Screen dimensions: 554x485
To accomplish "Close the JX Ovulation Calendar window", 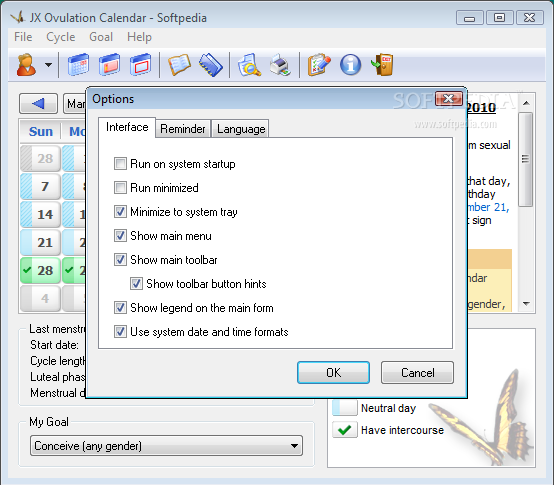I will pyautogui.click(x=530, y=18).
